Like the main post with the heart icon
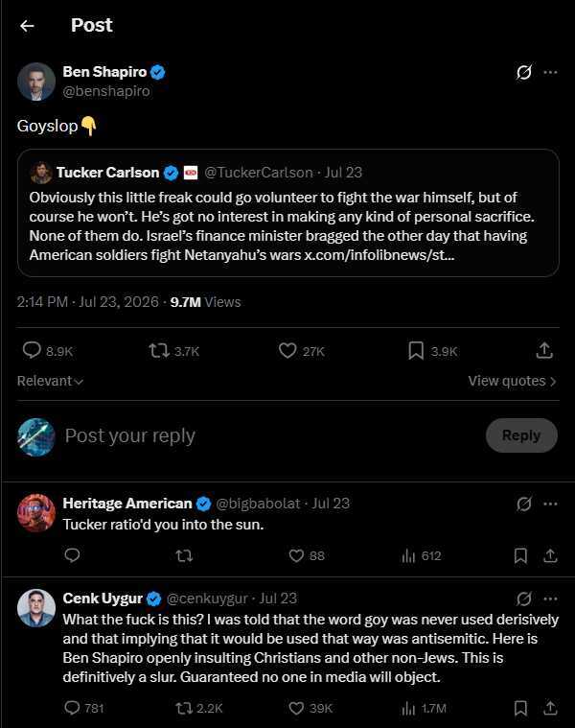 pyautogui.click(x=287, y=350)
